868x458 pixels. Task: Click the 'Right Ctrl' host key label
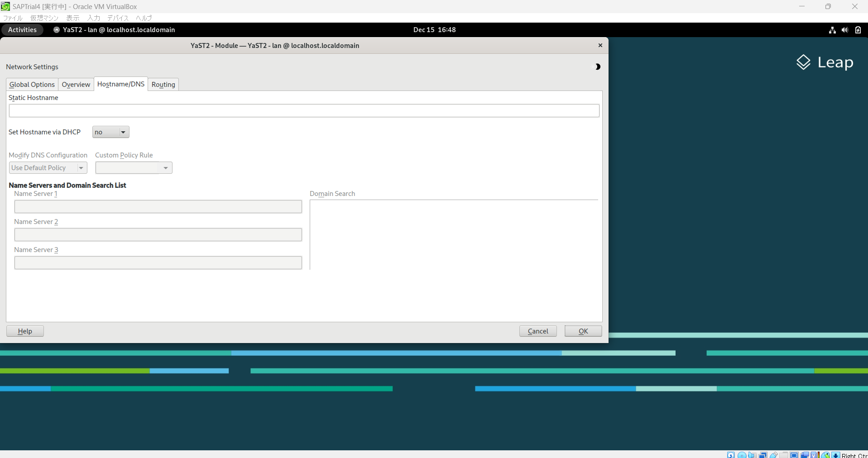855,455
